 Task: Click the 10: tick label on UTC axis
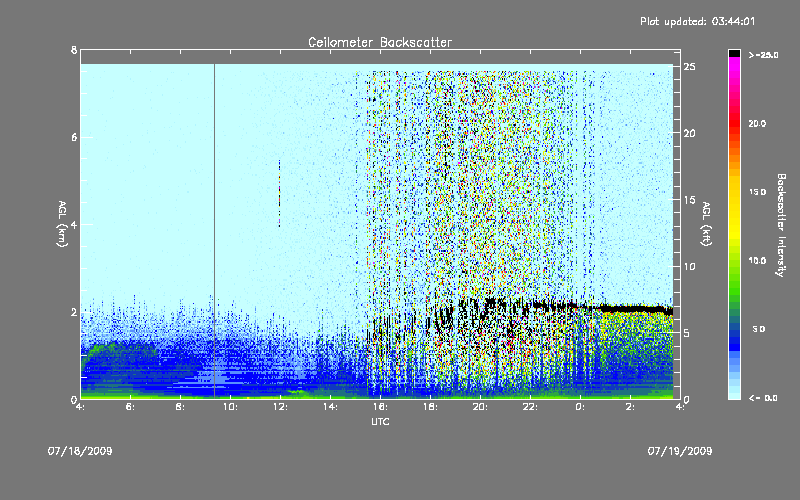230,407
